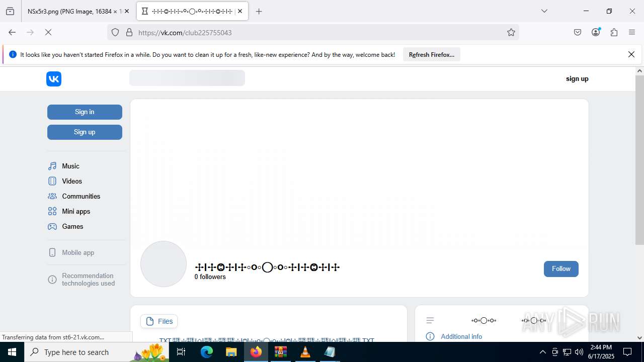Show hidden system tray icons
Image resolution: width=644 pixels, height=362 pixels.
542,352
